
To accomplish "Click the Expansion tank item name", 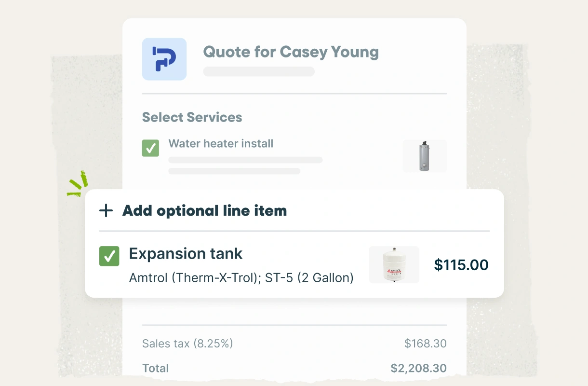I will tap(186, 254).
